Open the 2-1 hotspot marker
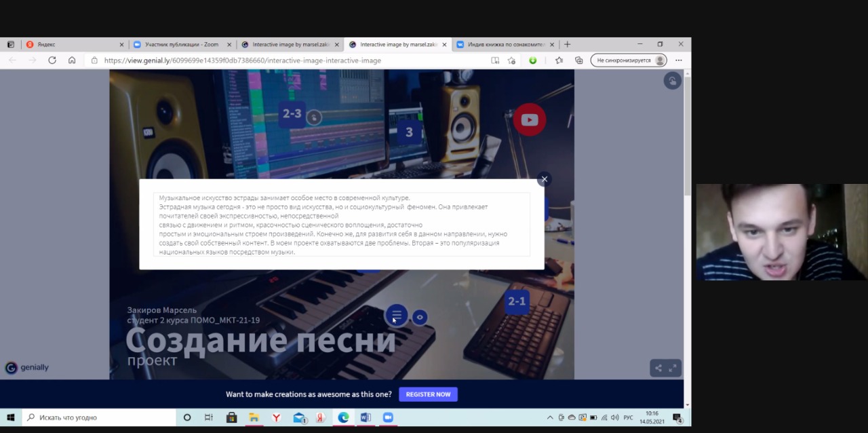This screenshot has width=868, height=433. click(517, 301)
